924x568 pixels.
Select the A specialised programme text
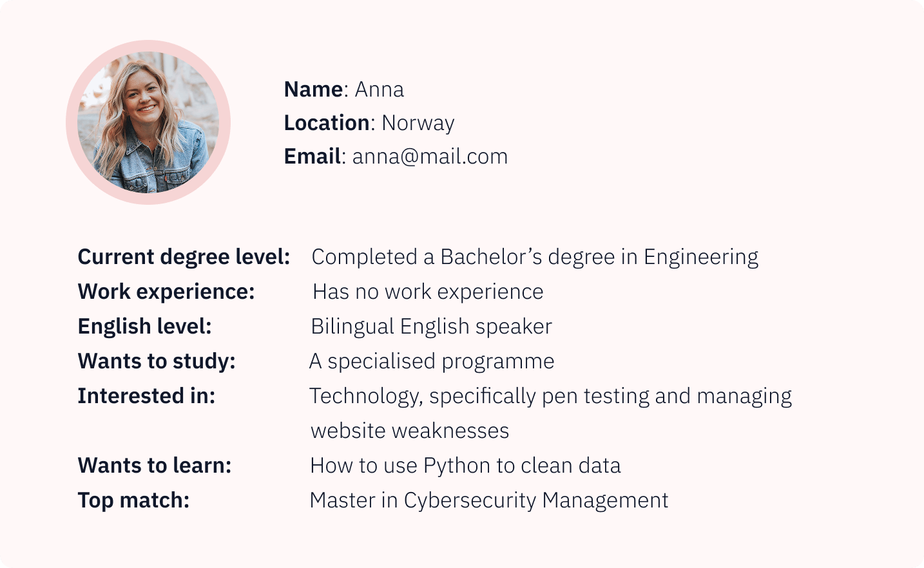(432, 361)
